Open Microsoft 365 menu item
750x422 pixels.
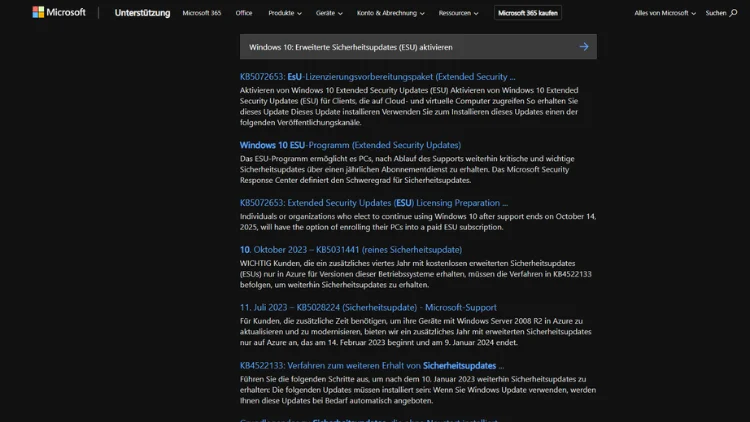pos(201,13)
